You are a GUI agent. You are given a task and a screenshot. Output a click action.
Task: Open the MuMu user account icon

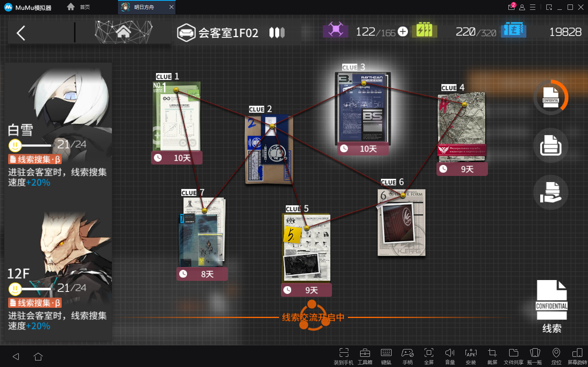[522, 7]
